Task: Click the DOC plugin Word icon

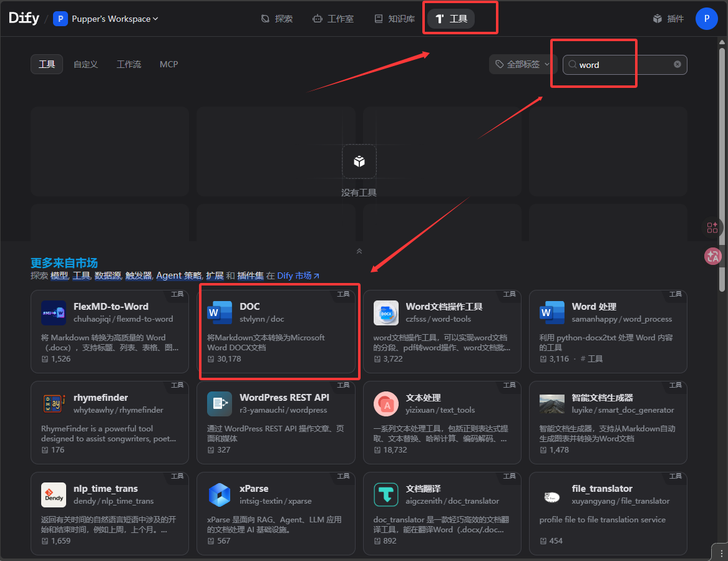Action: pos(220,313)
